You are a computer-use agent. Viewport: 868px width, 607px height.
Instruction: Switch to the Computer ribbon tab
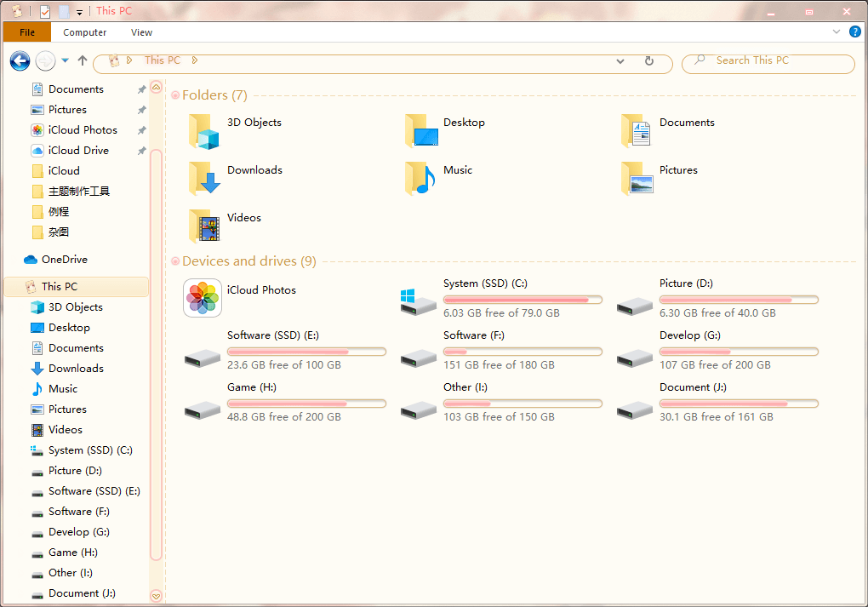85,32
